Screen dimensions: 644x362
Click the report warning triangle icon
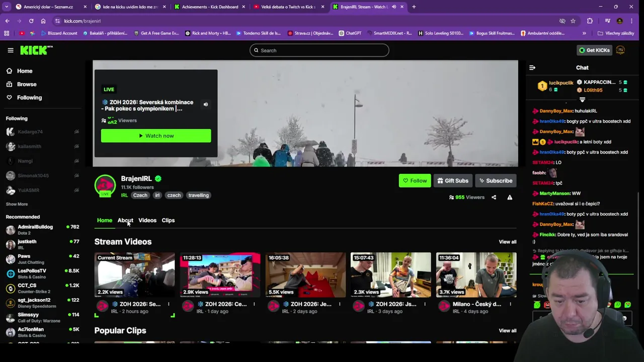pyautogui.click(x=510, y=198)
